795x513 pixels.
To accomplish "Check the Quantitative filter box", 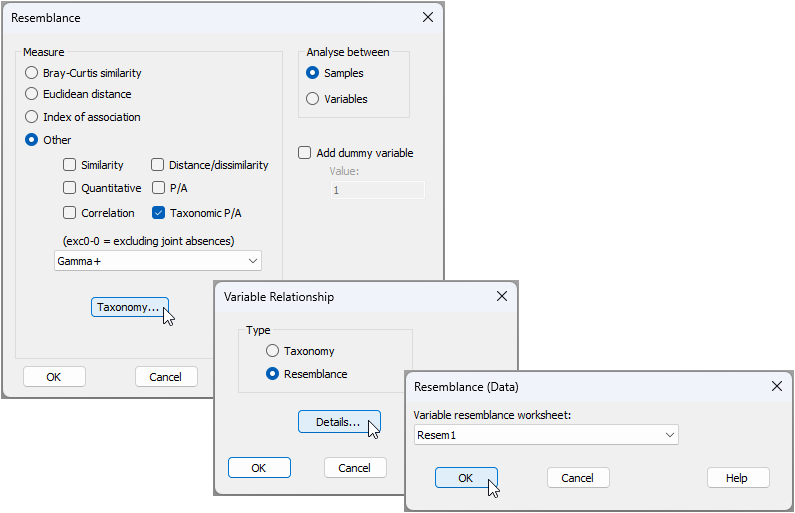I will click(x=70, y=188).
